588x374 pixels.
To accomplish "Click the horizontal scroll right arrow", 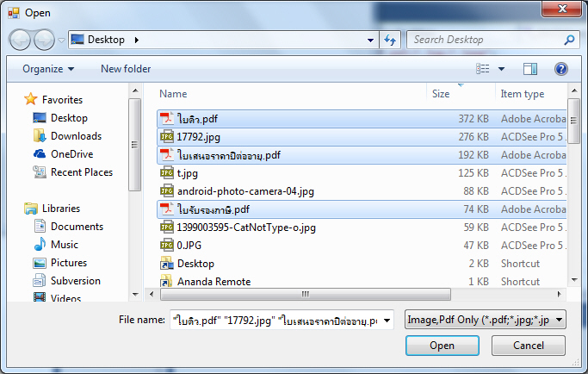I will click(559, 295).
